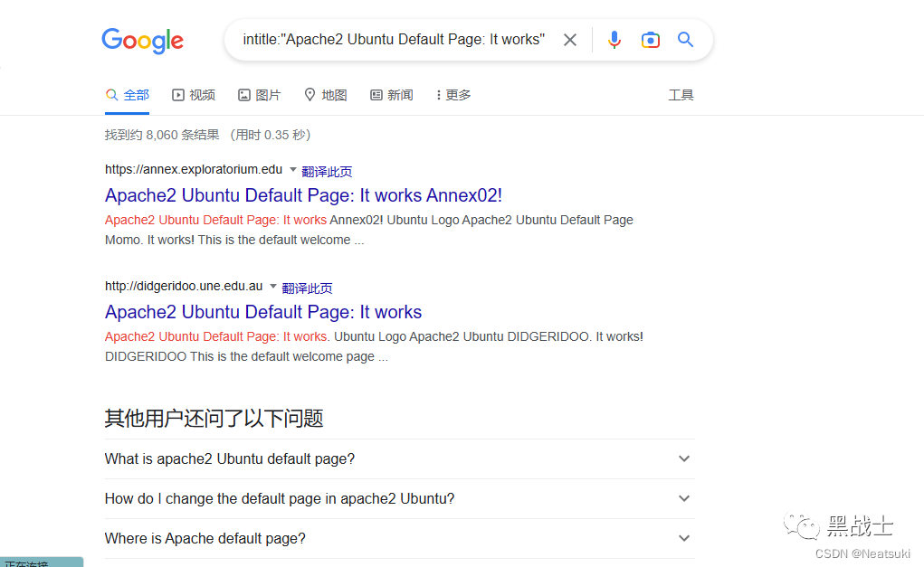The image size is (924, 567).
Task: Switch to the 视频 videos tab
Action: (194, 95)
